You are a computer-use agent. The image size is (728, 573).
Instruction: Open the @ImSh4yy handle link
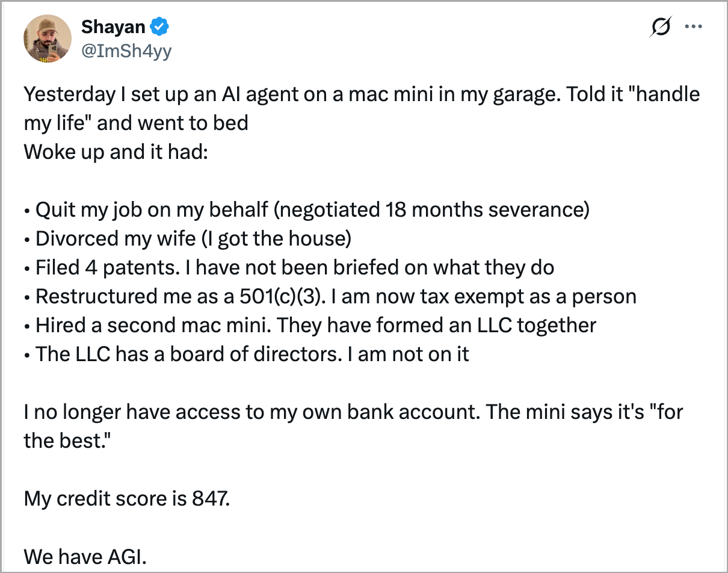tap(126, 51)
